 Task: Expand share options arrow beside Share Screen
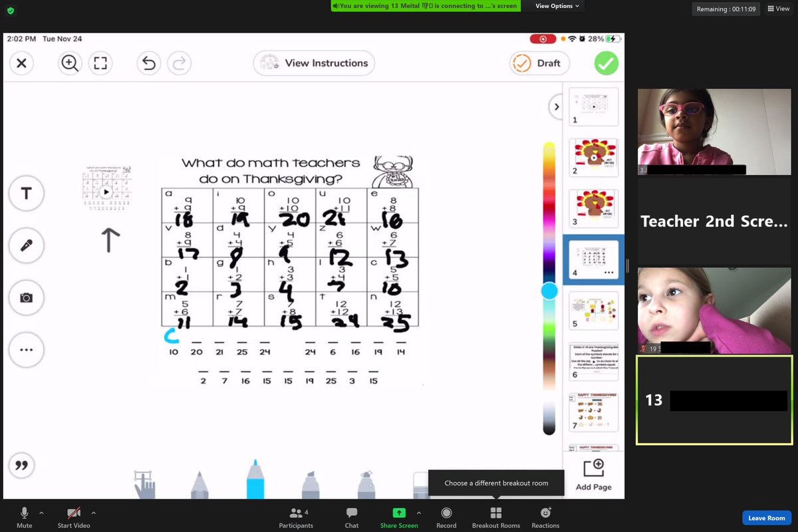418,513
